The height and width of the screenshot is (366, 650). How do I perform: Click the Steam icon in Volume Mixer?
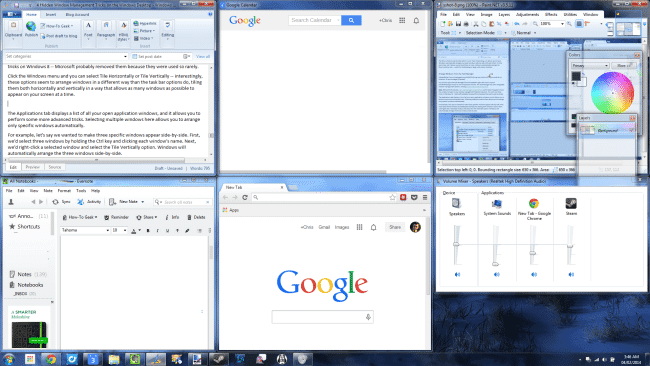571,203
